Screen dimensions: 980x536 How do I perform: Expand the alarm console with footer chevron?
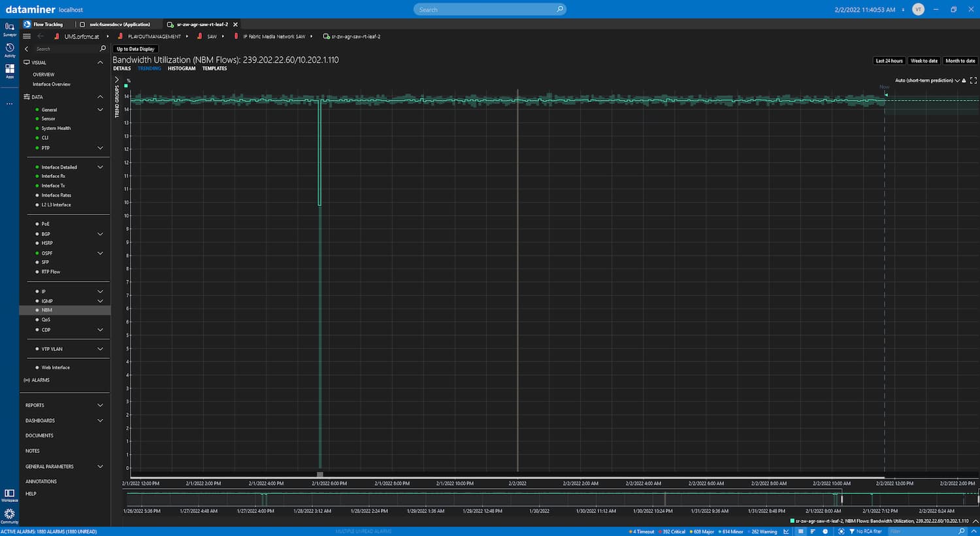pyautogui.click(x=973, y=531)
